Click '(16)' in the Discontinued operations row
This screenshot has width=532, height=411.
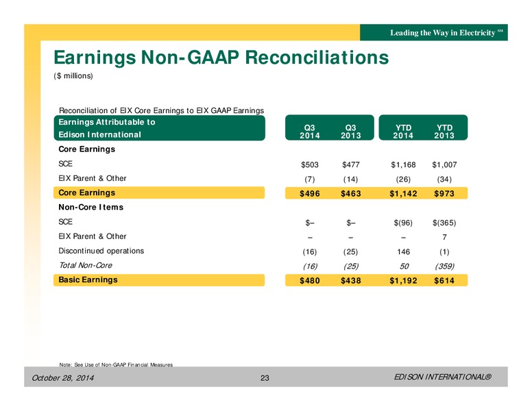pyautogui.click(x=310, y=252)
